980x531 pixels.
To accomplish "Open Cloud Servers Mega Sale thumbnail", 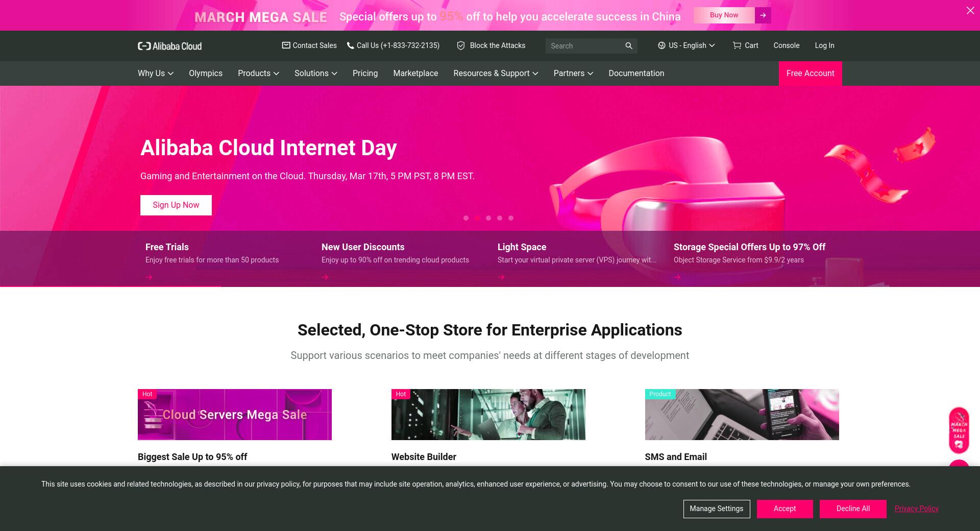I will pos(235,415).
